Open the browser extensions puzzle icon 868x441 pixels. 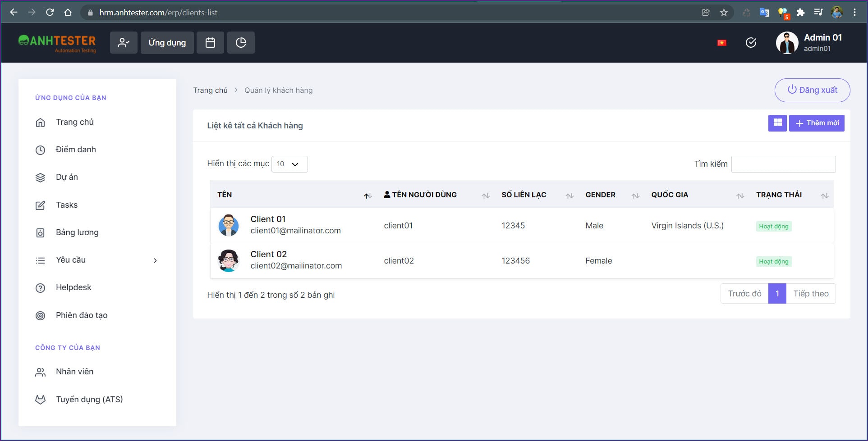[800, 13]
